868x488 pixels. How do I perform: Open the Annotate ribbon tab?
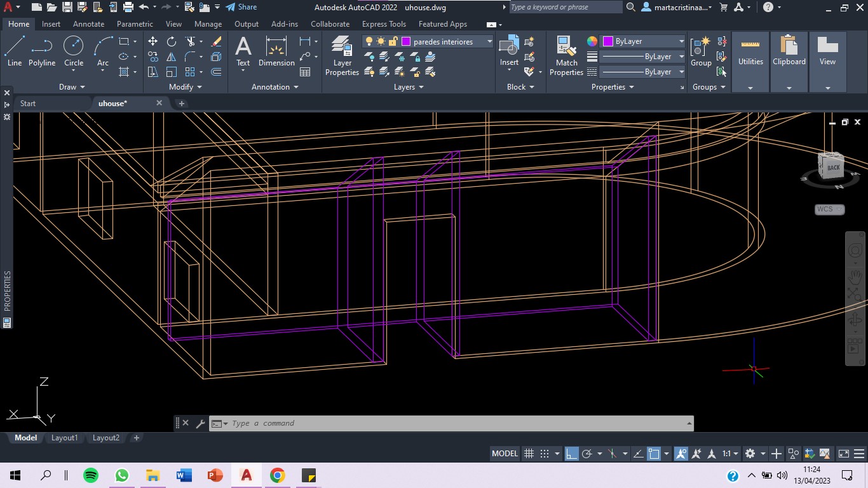pos(89,24)
